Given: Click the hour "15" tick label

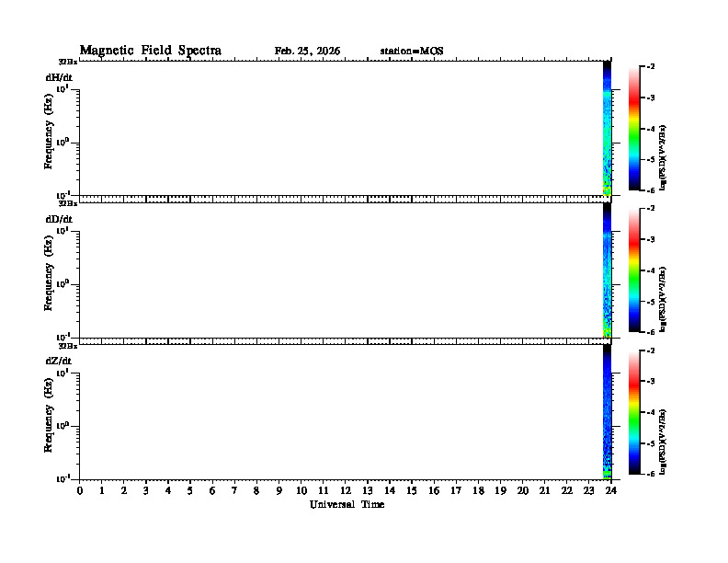Looking at the screenshot, I should click(412, 491).
